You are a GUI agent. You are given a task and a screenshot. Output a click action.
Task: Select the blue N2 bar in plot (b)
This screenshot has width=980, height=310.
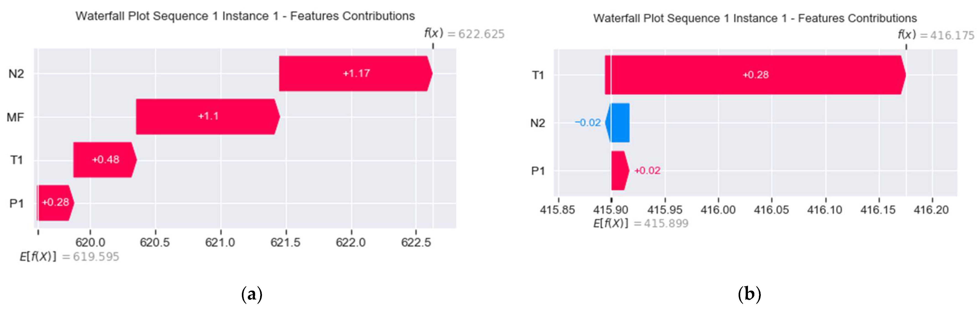[619, 123]
